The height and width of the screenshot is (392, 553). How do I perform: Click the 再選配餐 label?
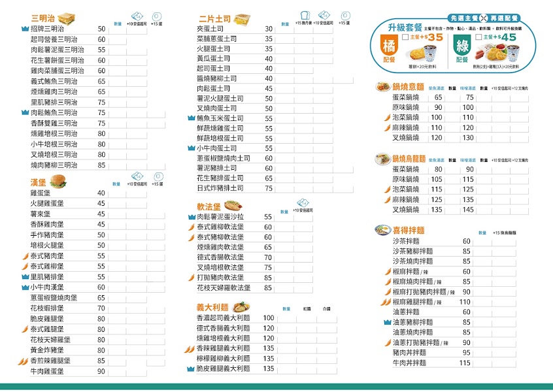pos(503,18)
